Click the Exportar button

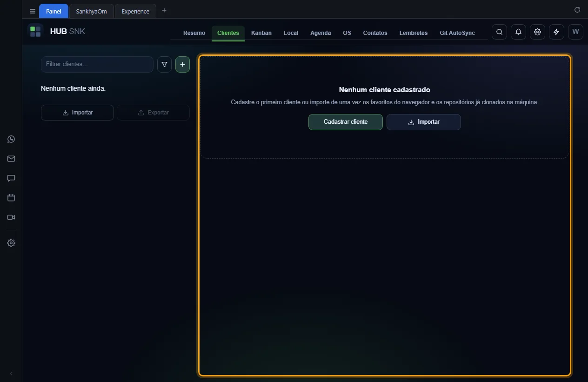[153, 113]
